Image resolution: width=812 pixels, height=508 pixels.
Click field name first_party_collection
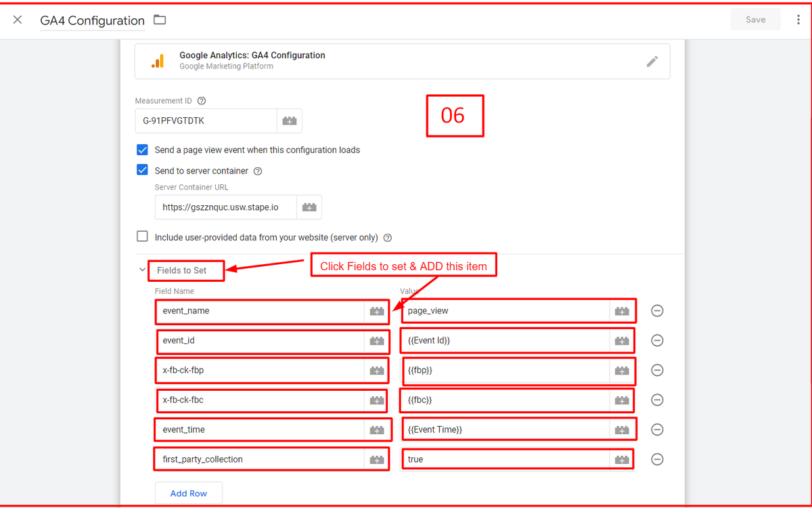(259, 460)
